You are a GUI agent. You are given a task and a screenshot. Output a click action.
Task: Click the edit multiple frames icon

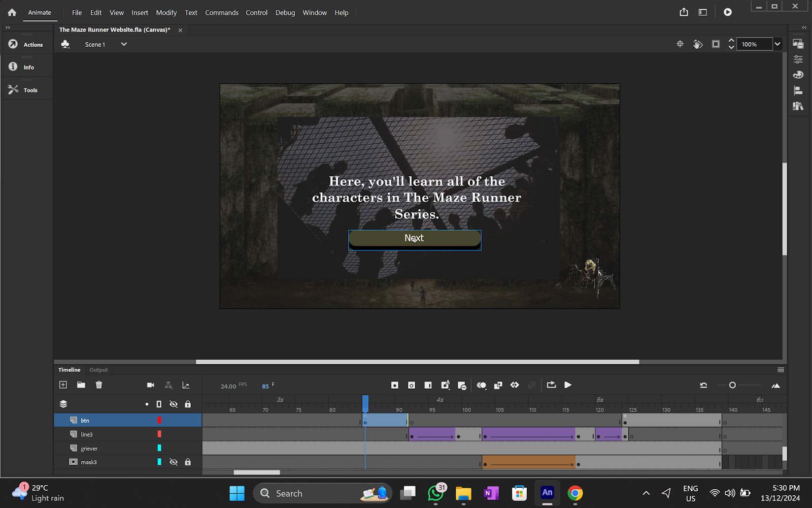click(498, 385)
